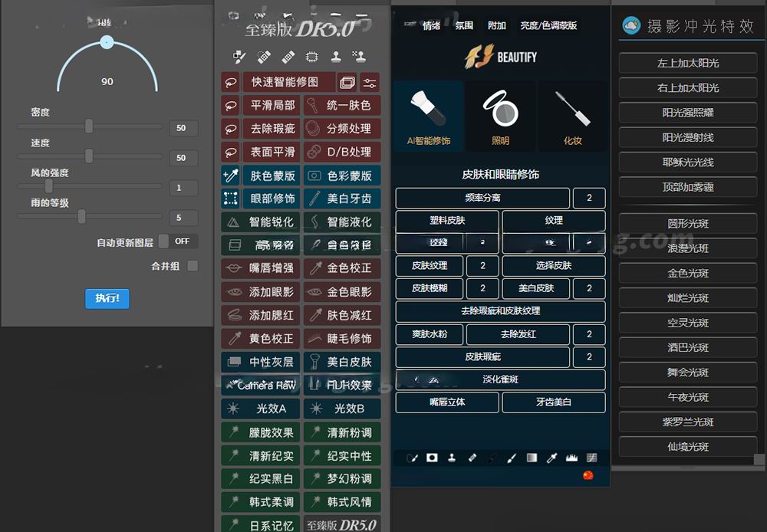Select the clone stamp icon in DR5.0
Image resolution: width=767 pixels, height=532 pixels.
click(x=336, y=57)
